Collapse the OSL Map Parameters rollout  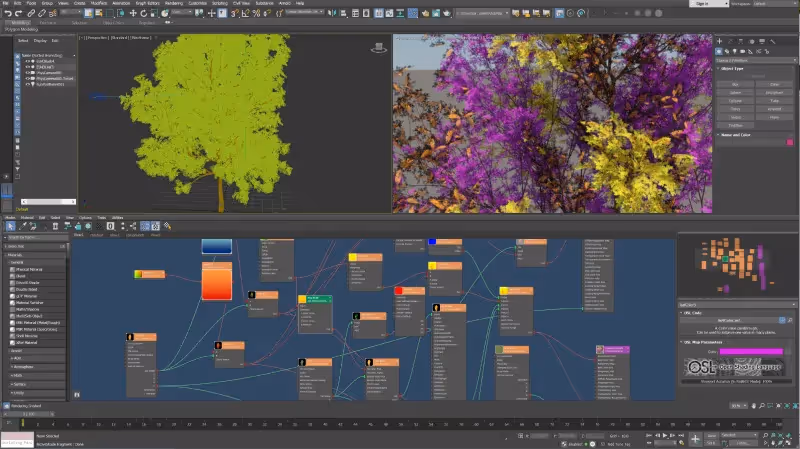coord(703,342)
